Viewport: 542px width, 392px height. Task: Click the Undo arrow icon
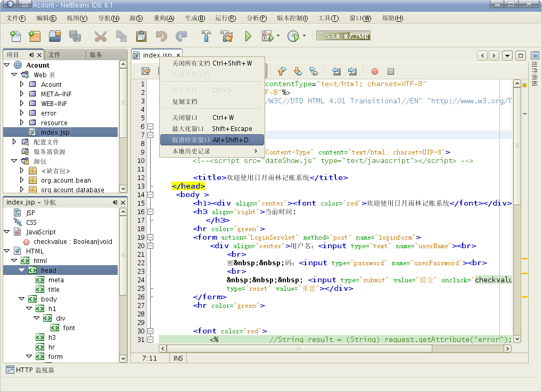click(x=161, y=36)
